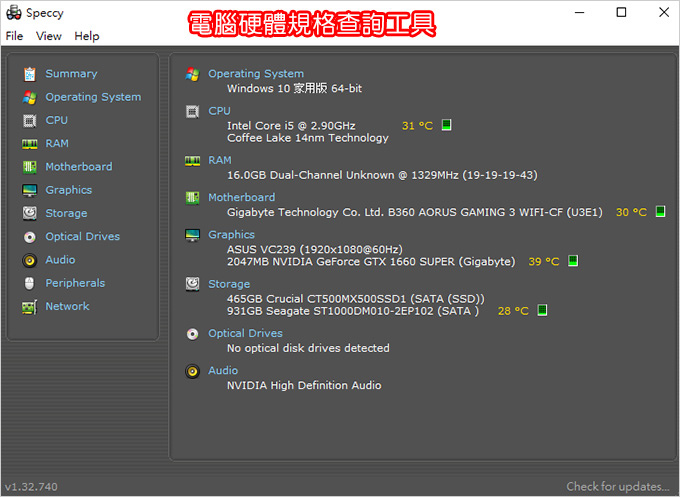This screenshot has height=497, width=680.
Task: Open the File menu
Action: coord(14,36)
